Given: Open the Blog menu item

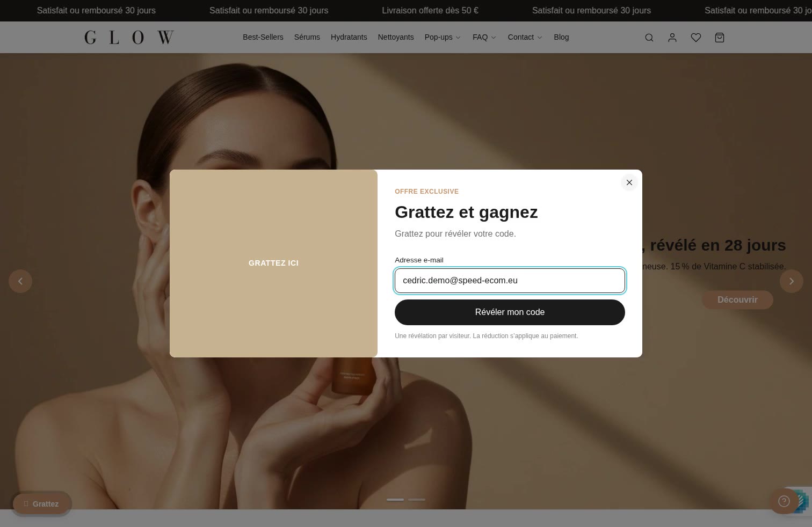Looking at the screenshot, I should 561,37.
